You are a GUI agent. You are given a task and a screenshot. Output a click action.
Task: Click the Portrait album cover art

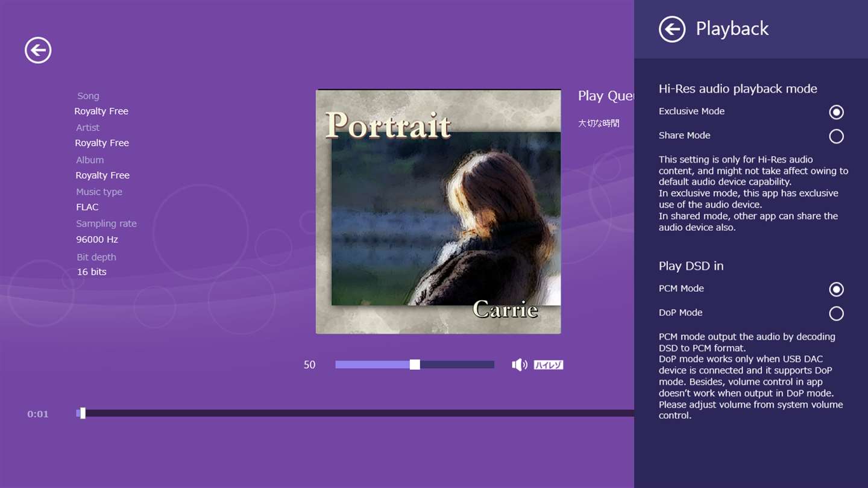pos(438,211)
